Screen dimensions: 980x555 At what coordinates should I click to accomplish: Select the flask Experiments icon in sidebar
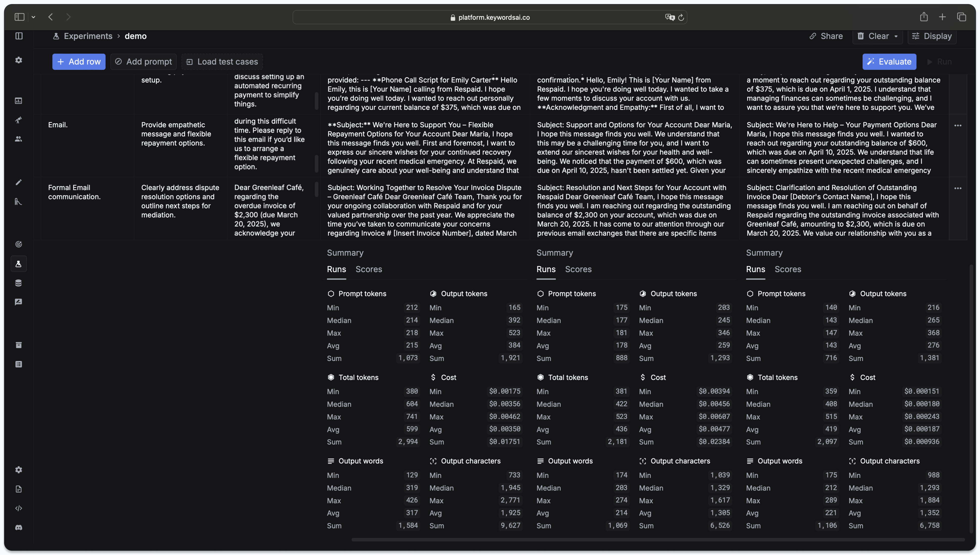(x=19, y=264)
